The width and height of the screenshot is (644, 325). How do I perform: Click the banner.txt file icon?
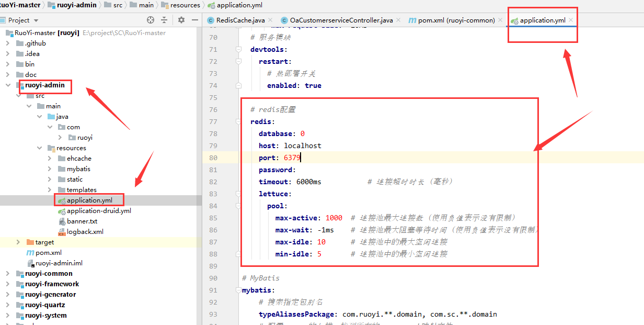click(x=61, y=221)
